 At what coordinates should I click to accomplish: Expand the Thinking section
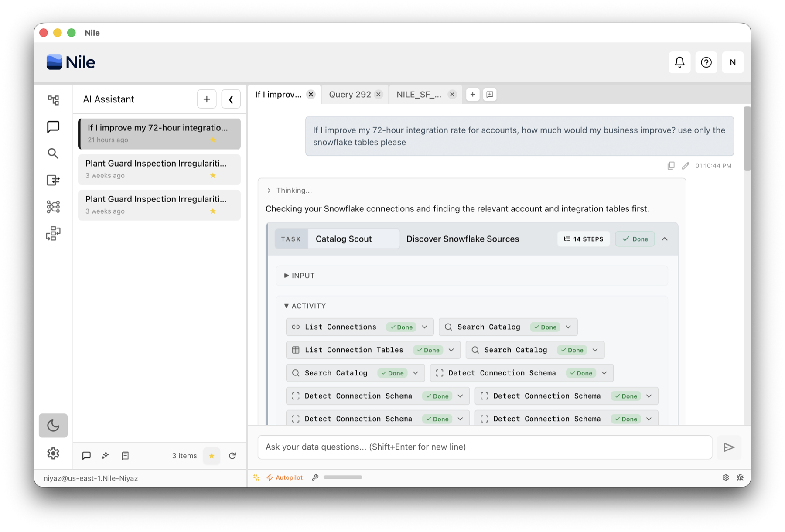[290, 191]
